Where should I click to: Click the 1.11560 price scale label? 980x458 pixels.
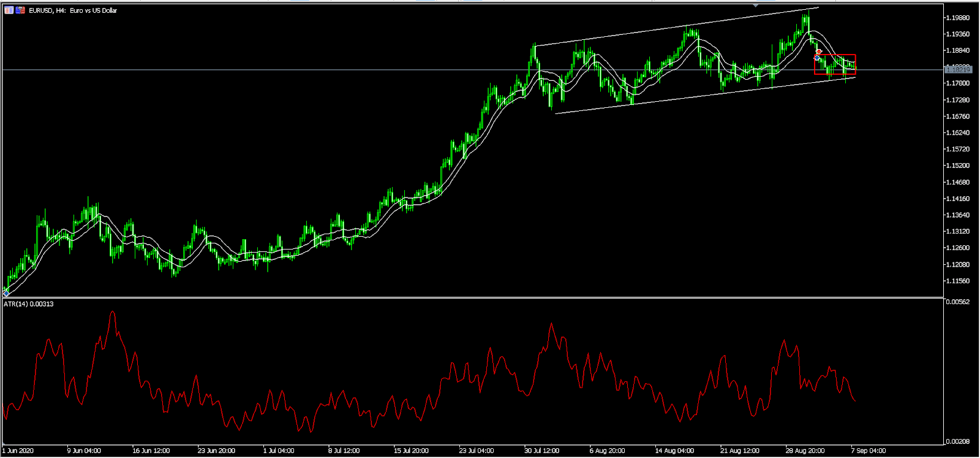958,281
